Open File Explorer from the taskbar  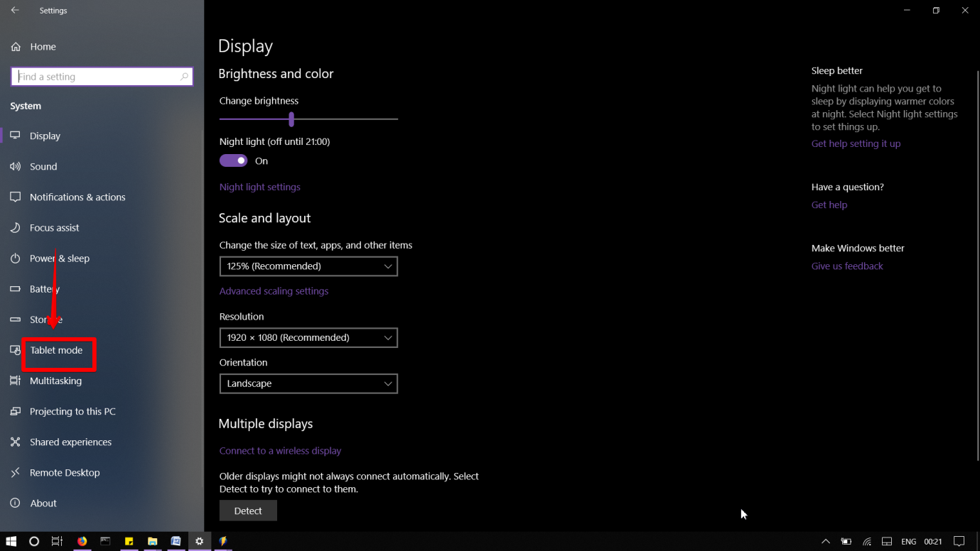point(152,541)
